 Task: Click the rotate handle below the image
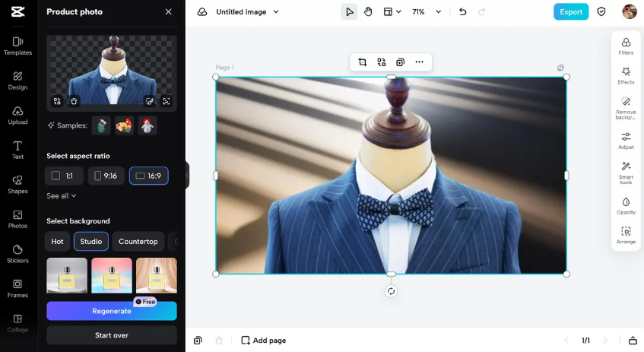coord(391,291)
